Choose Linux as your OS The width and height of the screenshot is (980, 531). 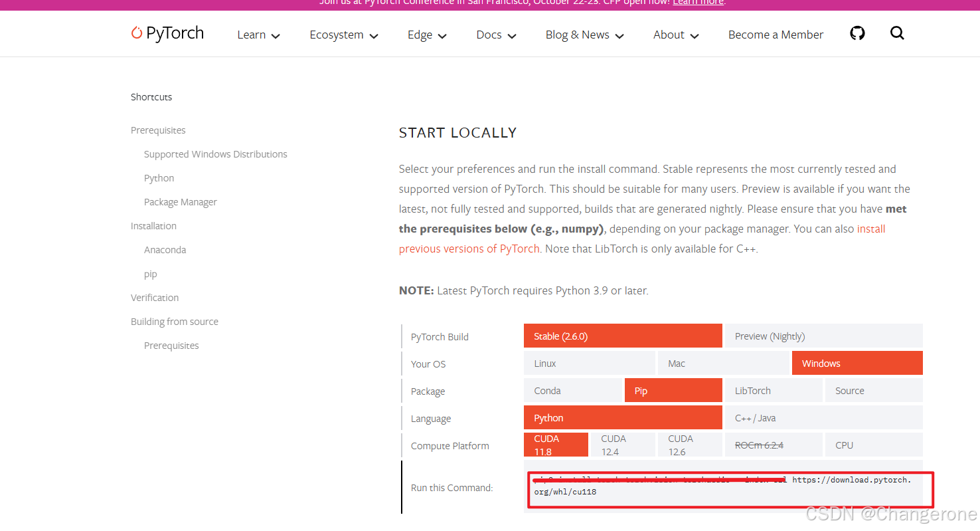589,363
